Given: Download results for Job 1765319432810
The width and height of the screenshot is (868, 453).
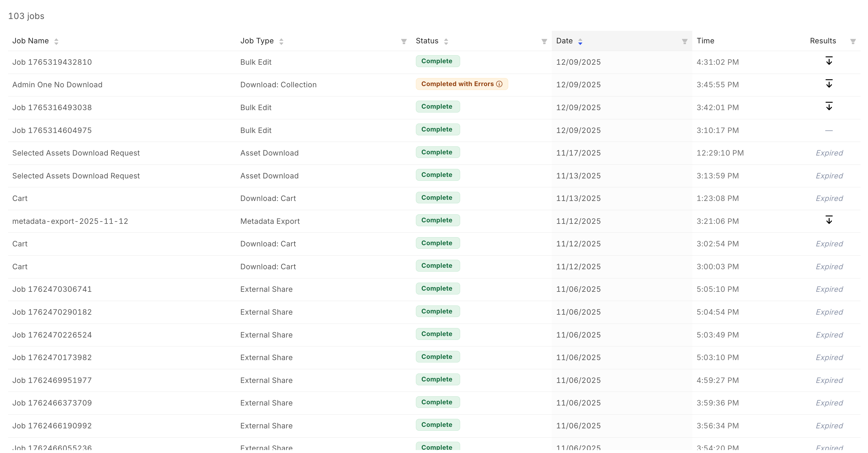Looking at the screenshot, I should pyautogui.click(x=829, y=61).
